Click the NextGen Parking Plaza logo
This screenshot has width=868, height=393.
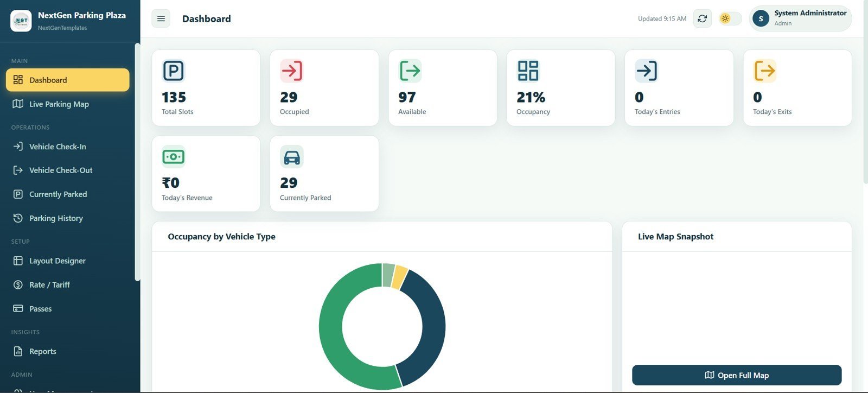21,21
